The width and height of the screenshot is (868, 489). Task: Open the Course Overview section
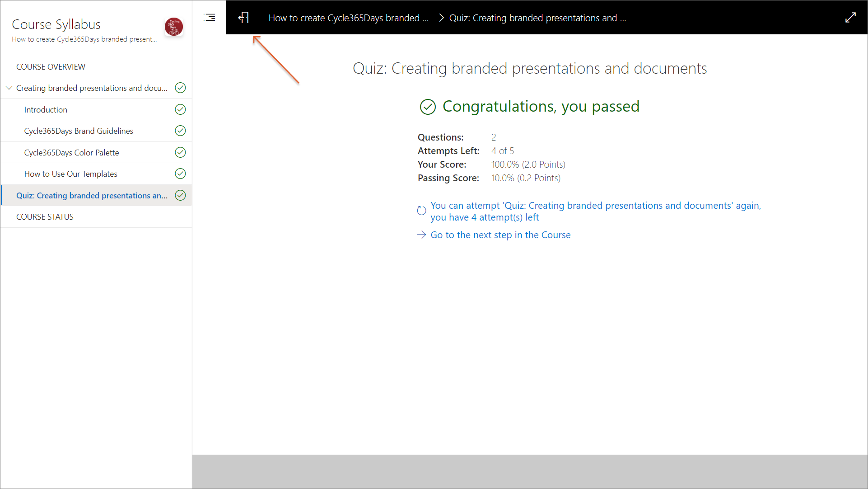pyautogui.click(x=51, y=66)
